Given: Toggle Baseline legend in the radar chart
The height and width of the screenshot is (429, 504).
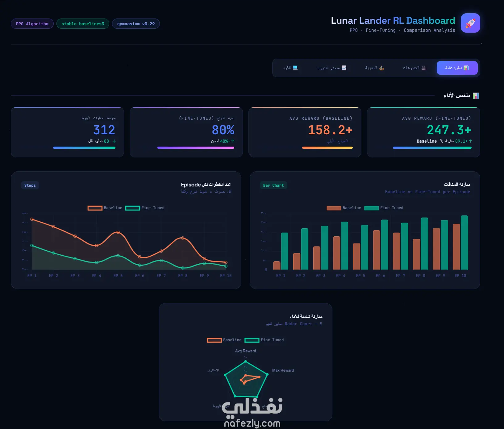Looking at the screenshot, I should click(224, 340).
